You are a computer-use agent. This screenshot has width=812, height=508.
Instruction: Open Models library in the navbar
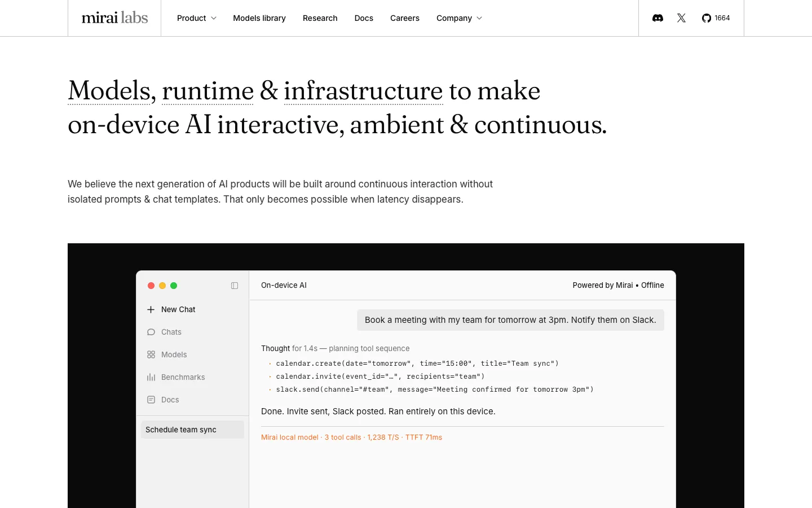point(259,18)
